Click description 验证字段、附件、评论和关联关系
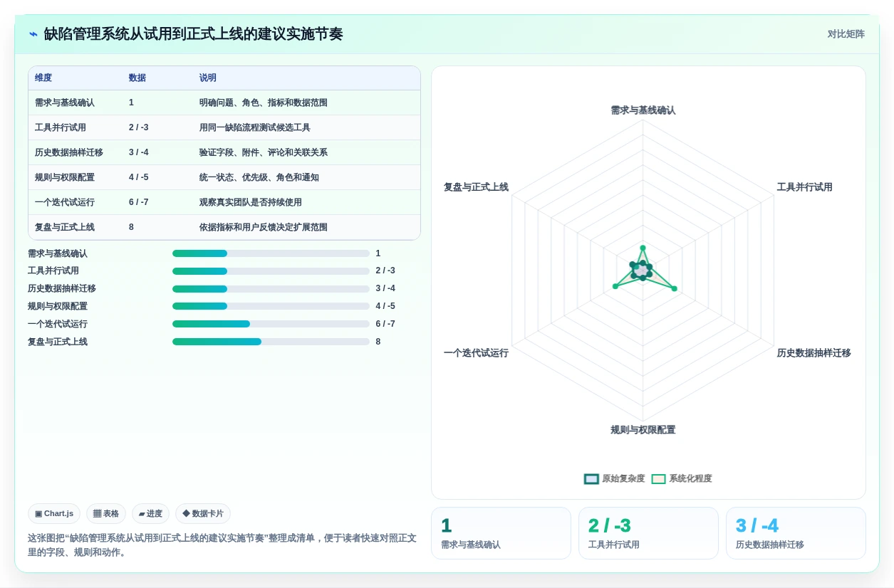 [264, 152]
